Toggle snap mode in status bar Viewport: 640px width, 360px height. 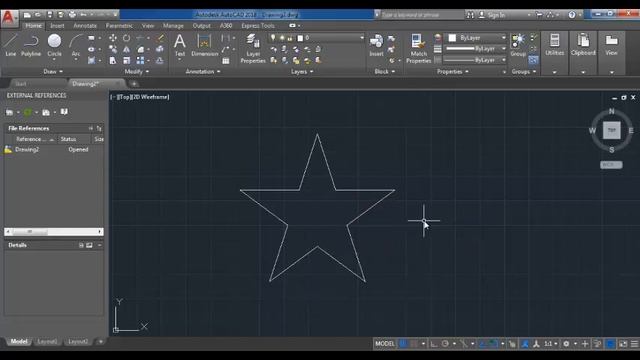(414, 344)
